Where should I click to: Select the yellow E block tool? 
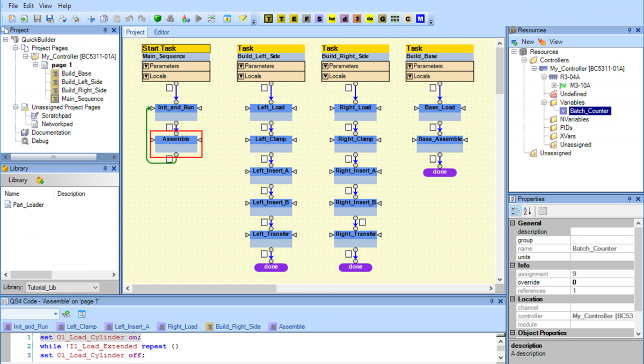pos(294,19)
